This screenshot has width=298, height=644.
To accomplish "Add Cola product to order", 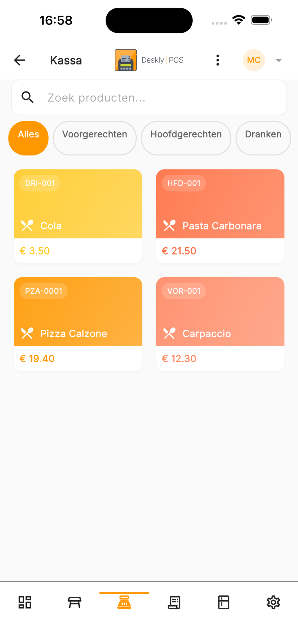I will coord(78,216).
